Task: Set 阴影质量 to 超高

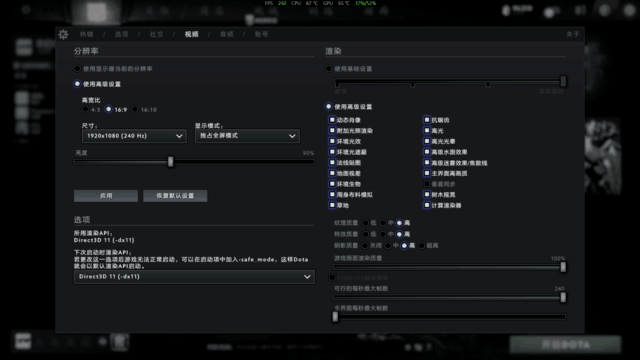Action: tap(422, 245)
